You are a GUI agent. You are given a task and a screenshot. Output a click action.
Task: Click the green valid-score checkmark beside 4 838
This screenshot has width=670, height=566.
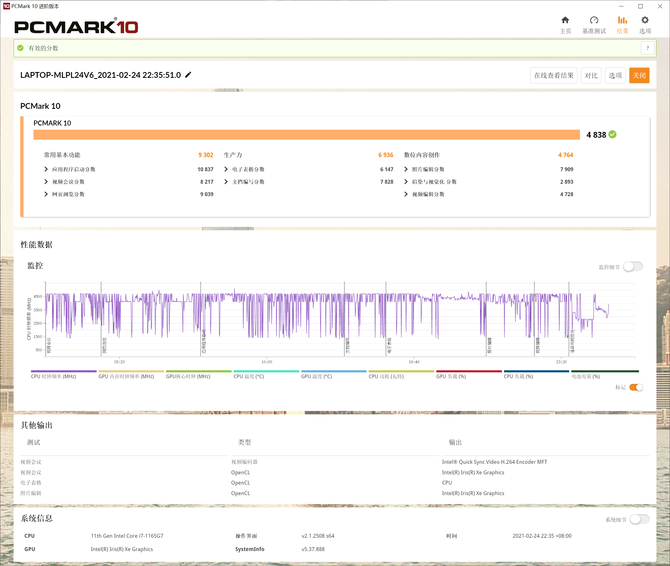coord(613,133)
